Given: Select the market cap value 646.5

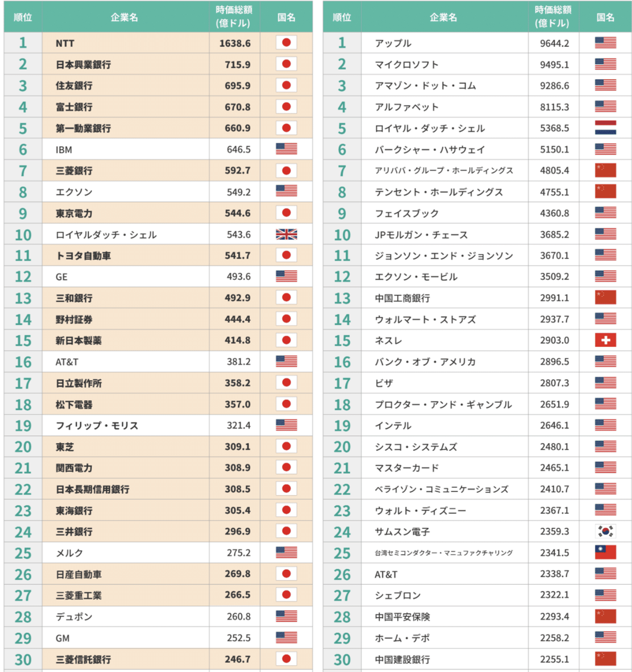Looking at the screenshot, I should (239, 150).
